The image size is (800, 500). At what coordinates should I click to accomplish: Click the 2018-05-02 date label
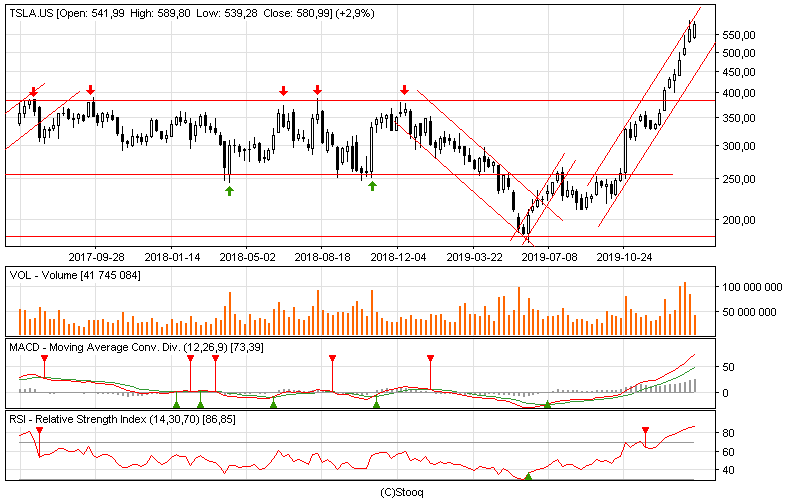247,257
